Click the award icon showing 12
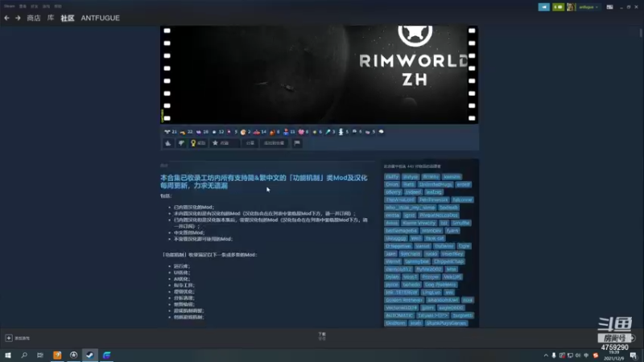Screen dimensions: 644x362 point(217,132)
